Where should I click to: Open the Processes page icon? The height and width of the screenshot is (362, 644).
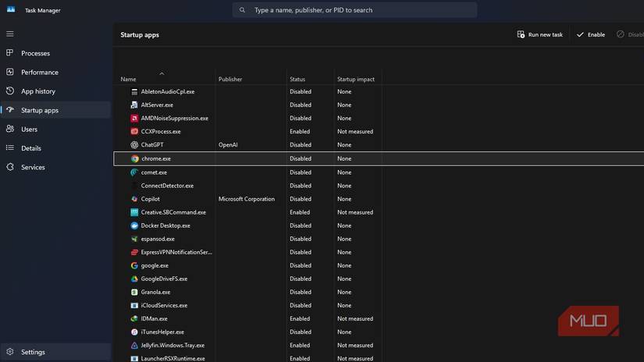coord(10,53)
